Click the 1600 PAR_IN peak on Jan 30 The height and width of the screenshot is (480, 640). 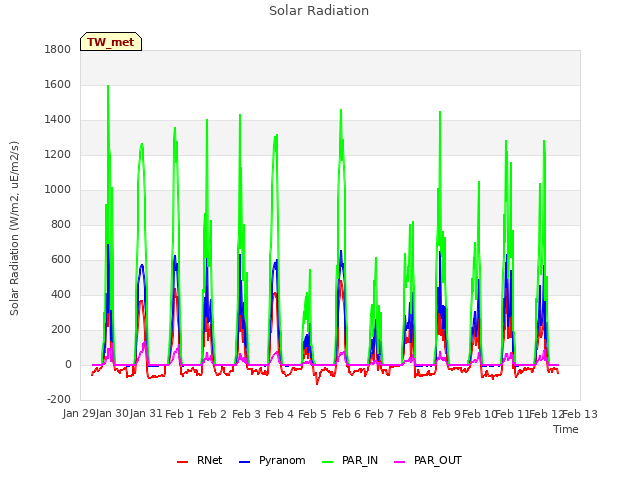click(108, 86)
